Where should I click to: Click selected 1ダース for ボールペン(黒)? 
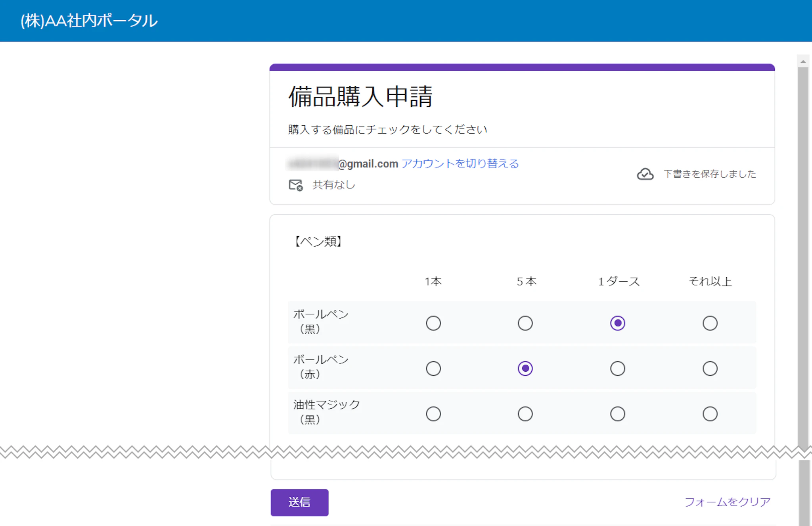[617, 323]
